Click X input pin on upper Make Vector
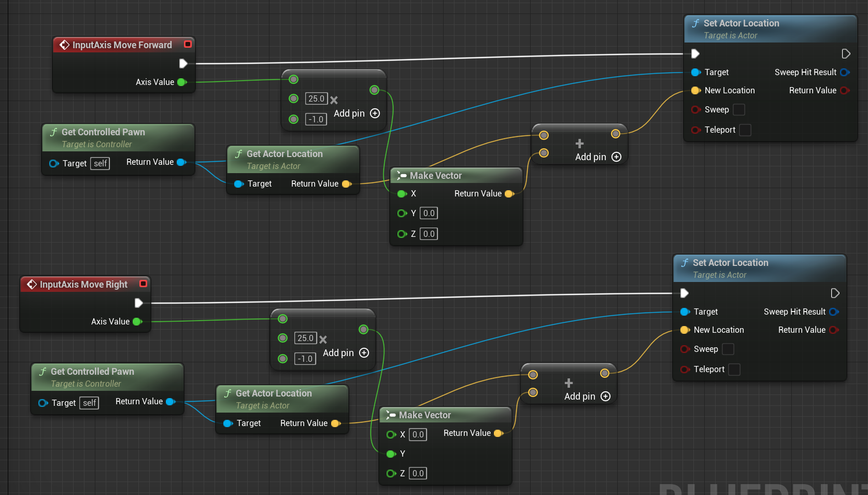This screenshot has height=495, width=868. [402, 194]
